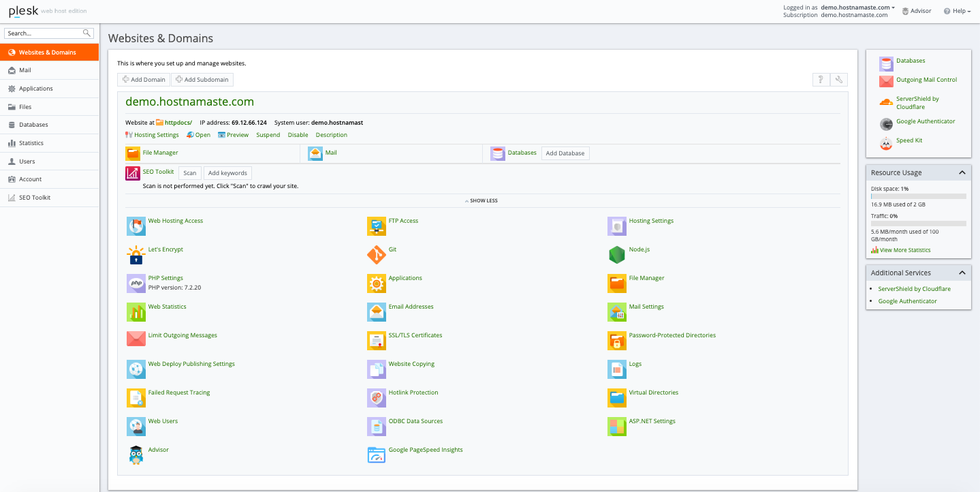Click the Advisor owl icon

click(x=136, y=455)
